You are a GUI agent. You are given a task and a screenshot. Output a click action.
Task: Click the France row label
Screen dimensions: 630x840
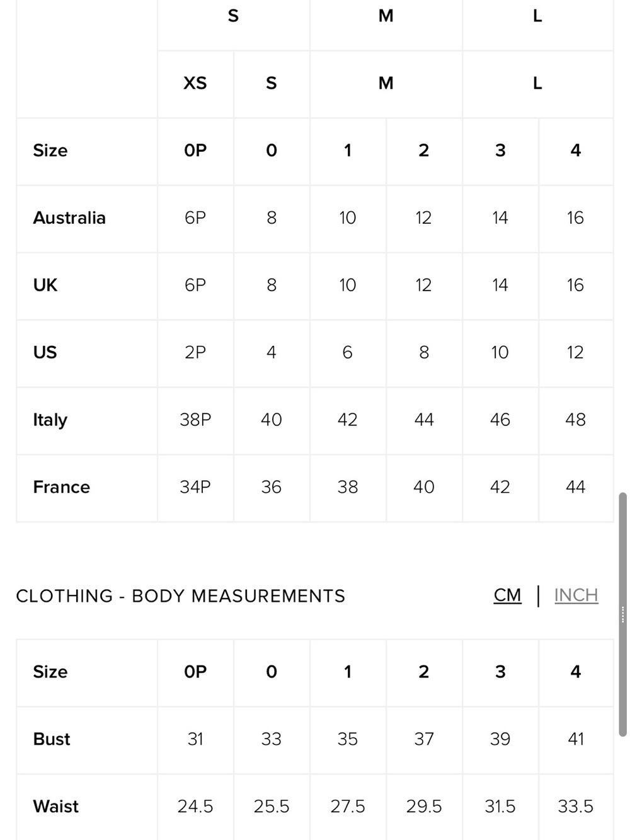pos(61,487)
